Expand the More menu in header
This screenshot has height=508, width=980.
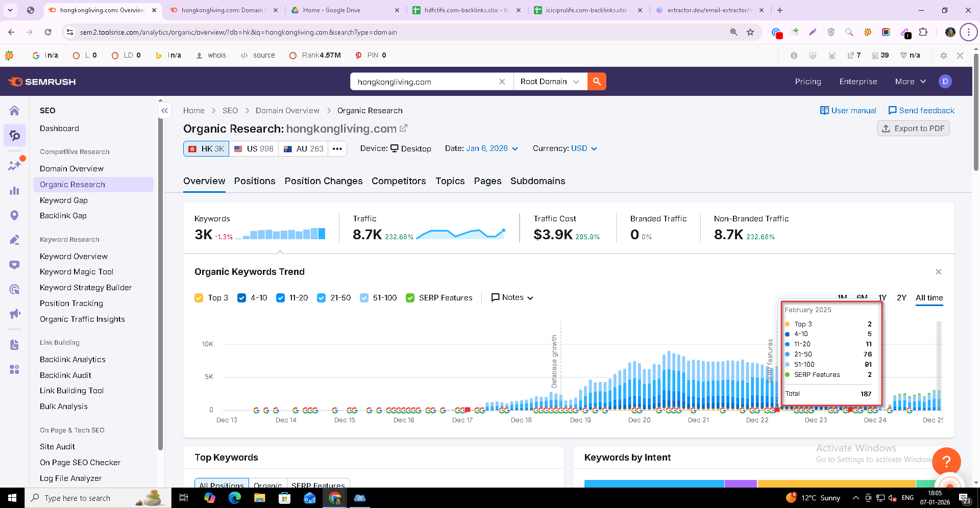point(911,82)
